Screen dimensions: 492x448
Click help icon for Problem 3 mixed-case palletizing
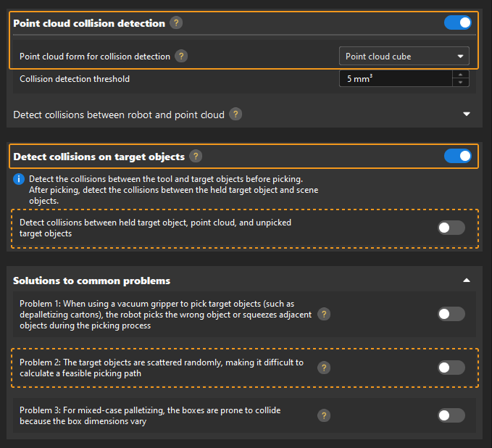click(325, 415)
